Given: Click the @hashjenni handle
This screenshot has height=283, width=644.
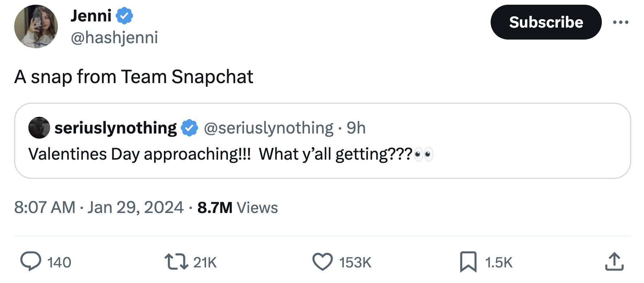Looking at the screenshot, I should pyautogui.click(x=114, y=37).
